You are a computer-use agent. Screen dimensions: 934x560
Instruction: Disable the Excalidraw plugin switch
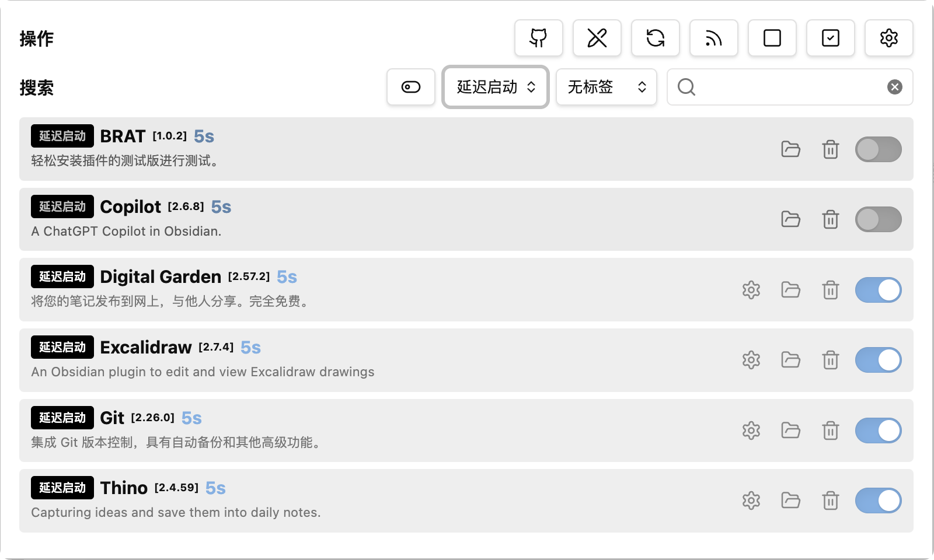click(878, 360)
